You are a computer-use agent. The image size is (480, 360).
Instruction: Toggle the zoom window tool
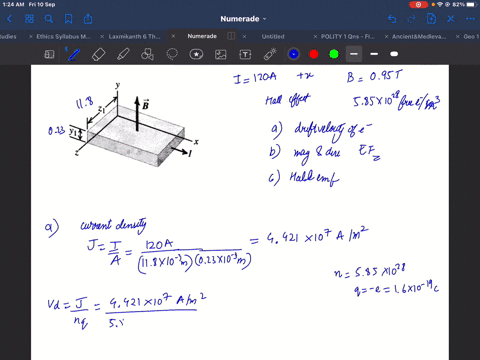[49, 54]
